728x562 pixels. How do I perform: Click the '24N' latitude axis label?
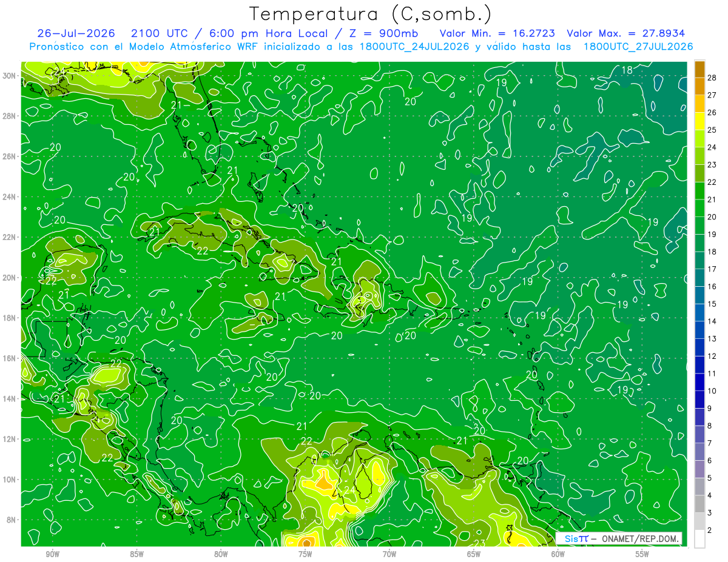[10, 197]
